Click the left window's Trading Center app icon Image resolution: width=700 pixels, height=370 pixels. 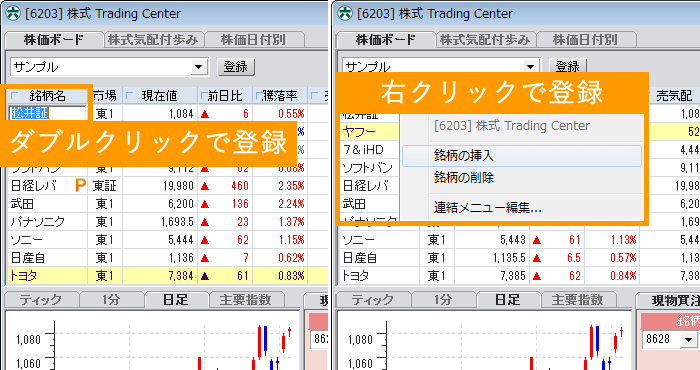12,13
